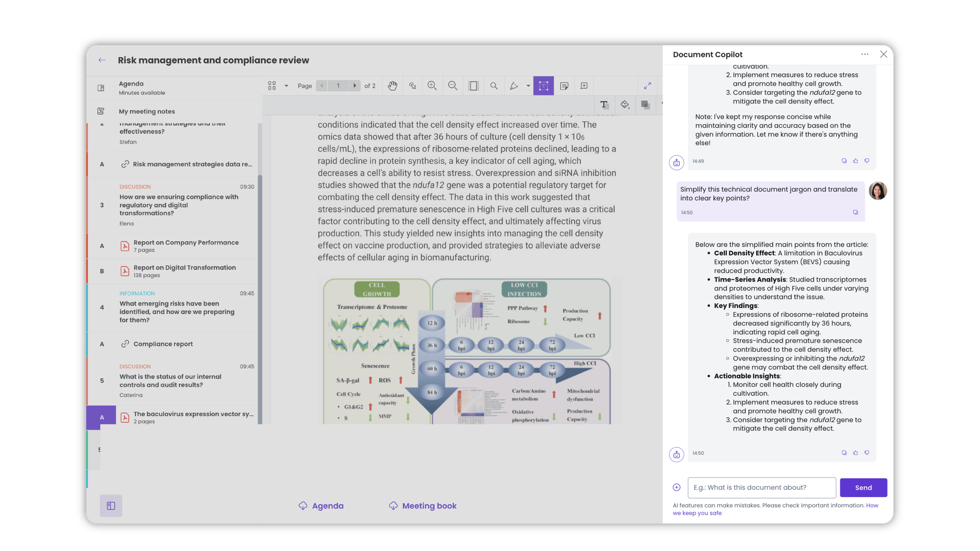Thumbs up the 14:50 Copilot response
Image resolution: width=980 pixels, height=551 pixels.
coord(856,453)
